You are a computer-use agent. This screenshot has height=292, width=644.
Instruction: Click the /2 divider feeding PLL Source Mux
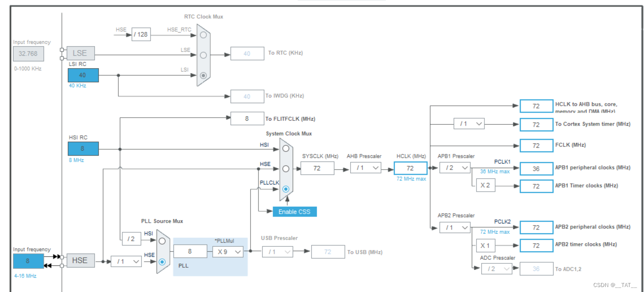[x=131, y=239]
